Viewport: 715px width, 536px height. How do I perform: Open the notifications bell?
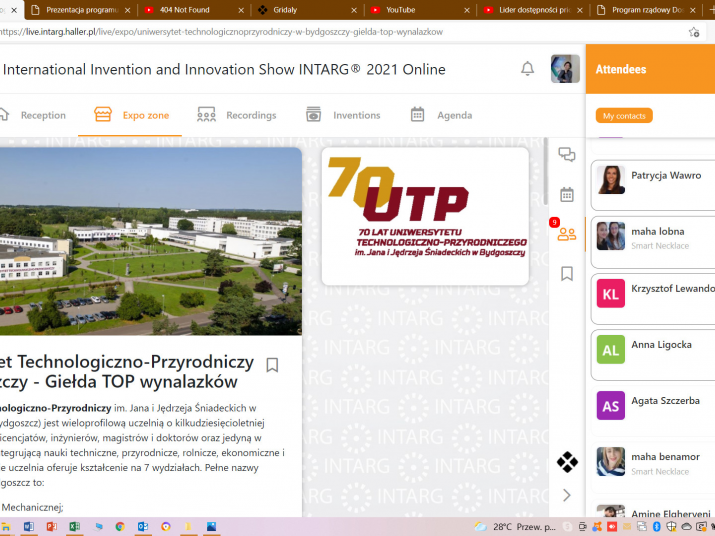(527, 69)
